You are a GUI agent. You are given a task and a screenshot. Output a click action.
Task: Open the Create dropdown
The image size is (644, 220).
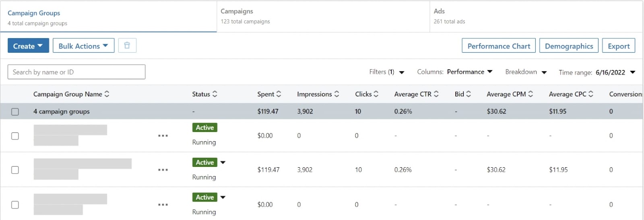(28, 46)
